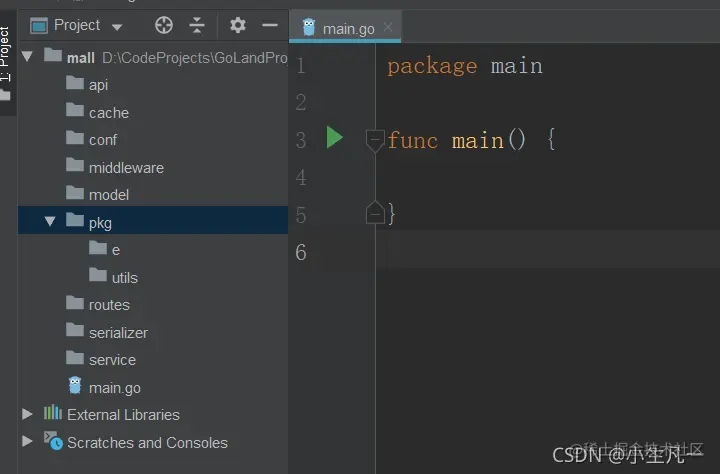
Task: Select the service folder
Action: tap(153, 360)
